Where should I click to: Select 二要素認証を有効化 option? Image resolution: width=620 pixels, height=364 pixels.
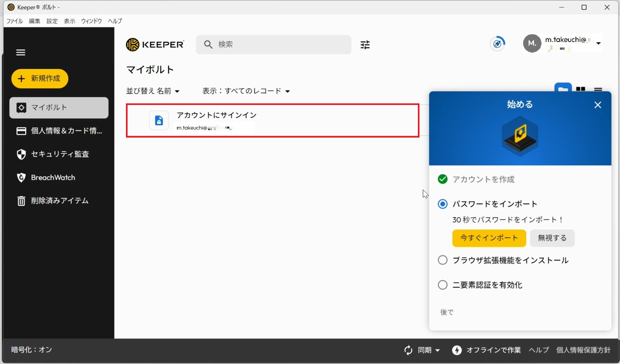click(x=442, y=285)
